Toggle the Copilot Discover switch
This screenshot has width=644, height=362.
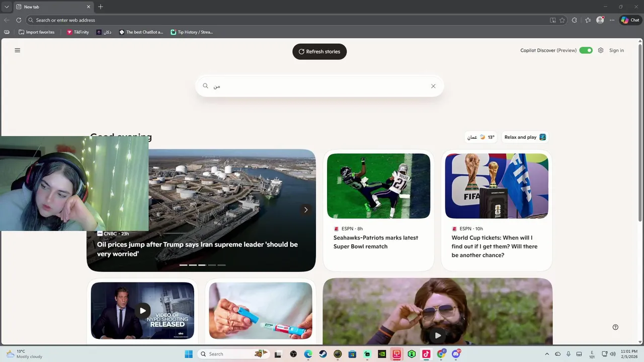[586, 50]
